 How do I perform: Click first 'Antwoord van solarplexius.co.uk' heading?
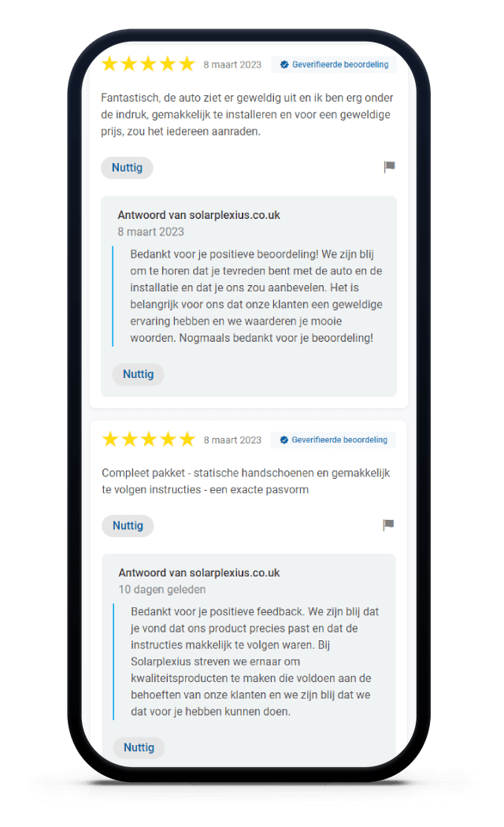198,215
